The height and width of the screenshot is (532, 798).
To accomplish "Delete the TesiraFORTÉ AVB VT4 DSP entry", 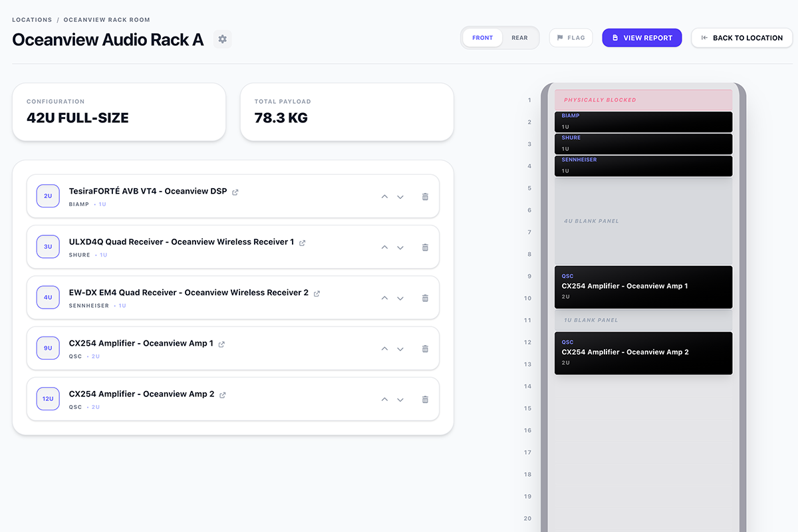I will coord(425,196).
